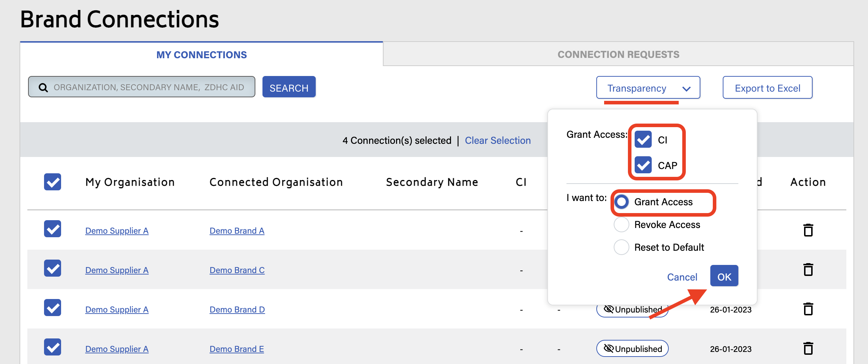868x364 pixels.
Task: Switch to the Connection Requests tab
Action: tap(618, 54)
